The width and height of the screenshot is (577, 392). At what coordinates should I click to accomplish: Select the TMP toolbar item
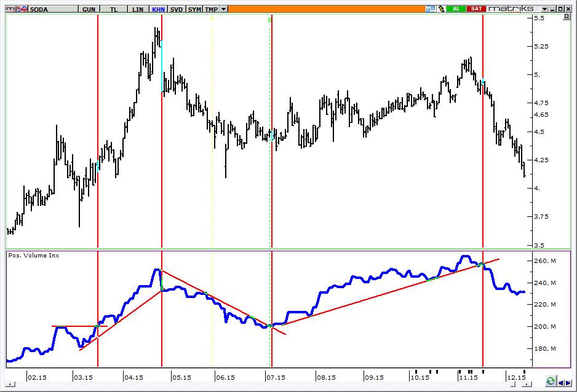click(211, 9)
